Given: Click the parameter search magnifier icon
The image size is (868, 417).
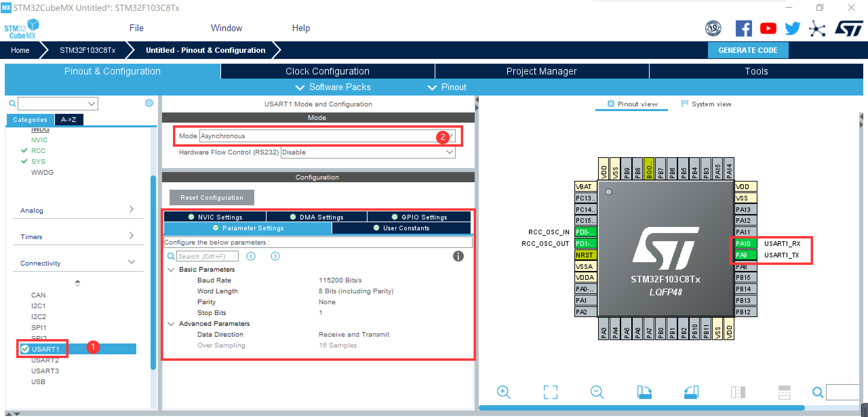Looking at the screenshot, I should tap(171, 256).
